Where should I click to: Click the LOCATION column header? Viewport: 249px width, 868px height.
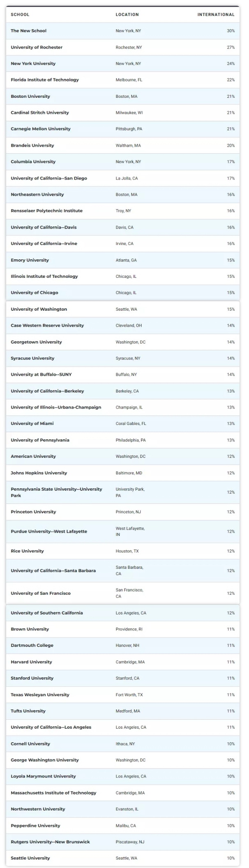(127, 14)
